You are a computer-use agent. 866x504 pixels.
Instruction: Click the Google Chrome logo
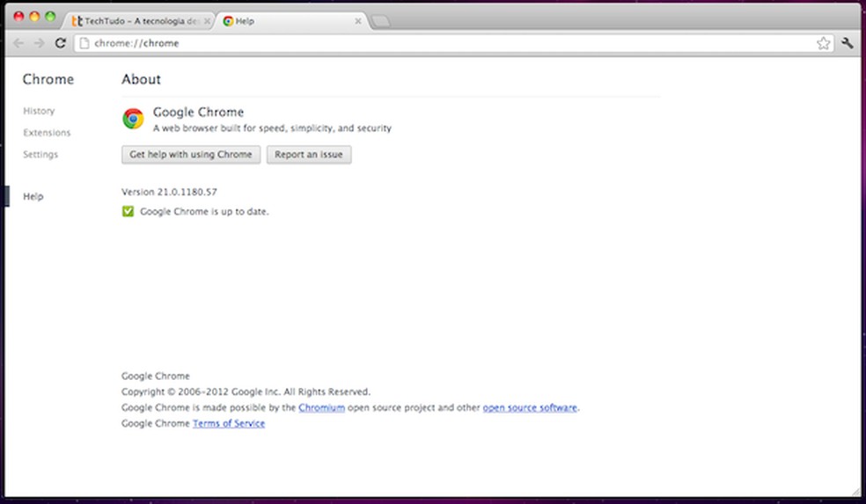pos(133,119)
